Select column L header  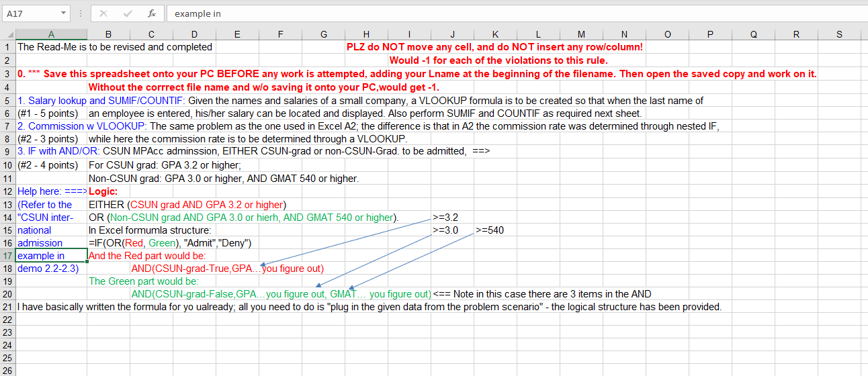(539, 34)
